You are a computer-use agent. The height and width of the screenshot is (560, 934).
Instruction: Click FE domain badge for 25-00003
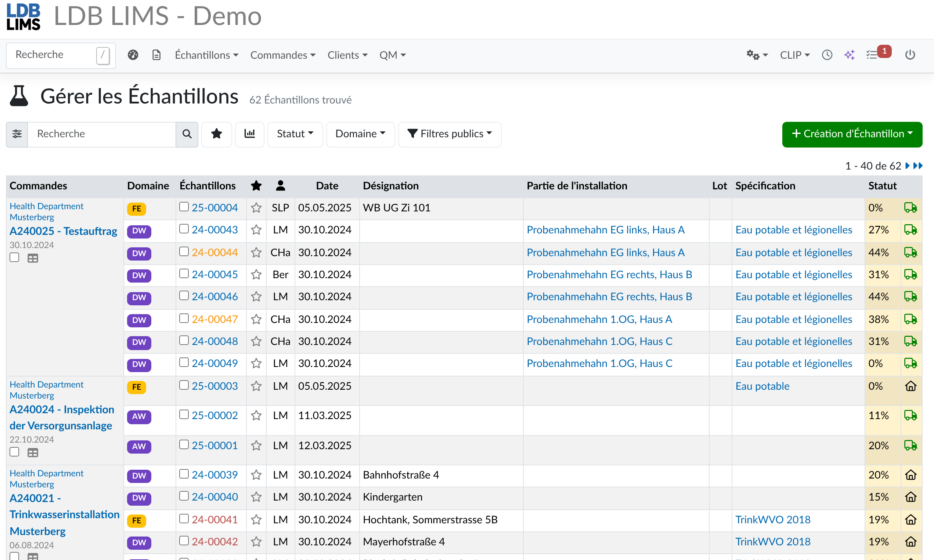137,387
